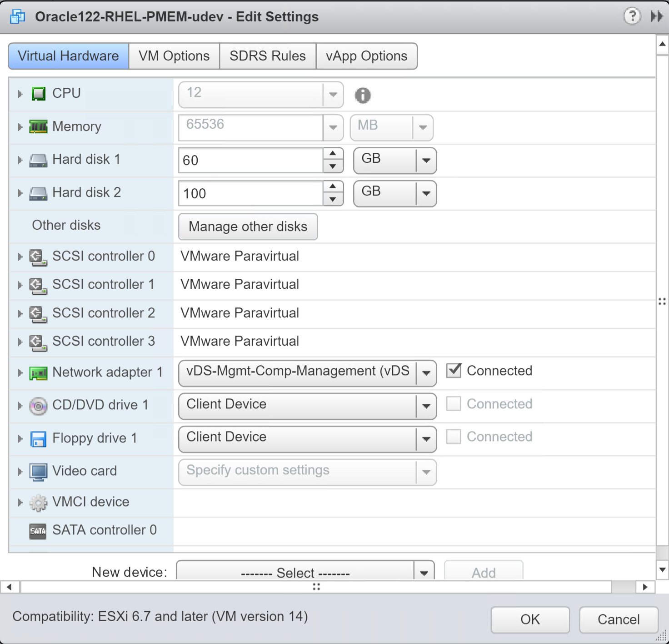Screen dimensions: 669x644
Task: Expand the SCSI controller 2 row
Action: 20,314
